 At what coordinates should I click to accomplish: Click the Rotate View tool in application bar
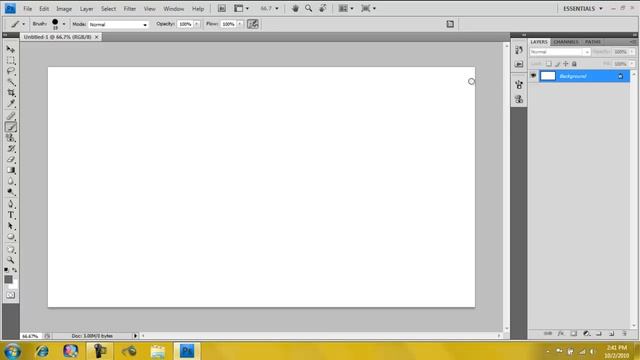click(x=322, y=9)
